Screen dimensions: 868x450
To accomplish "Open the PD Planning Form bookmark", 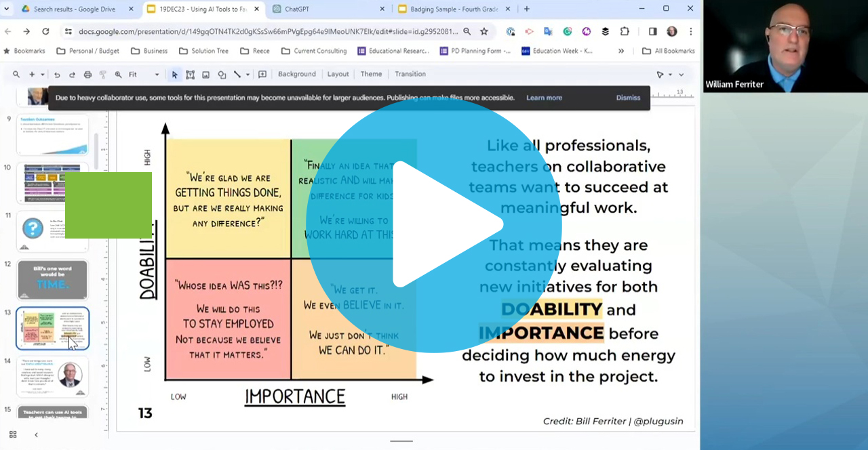I will [475, 51].
